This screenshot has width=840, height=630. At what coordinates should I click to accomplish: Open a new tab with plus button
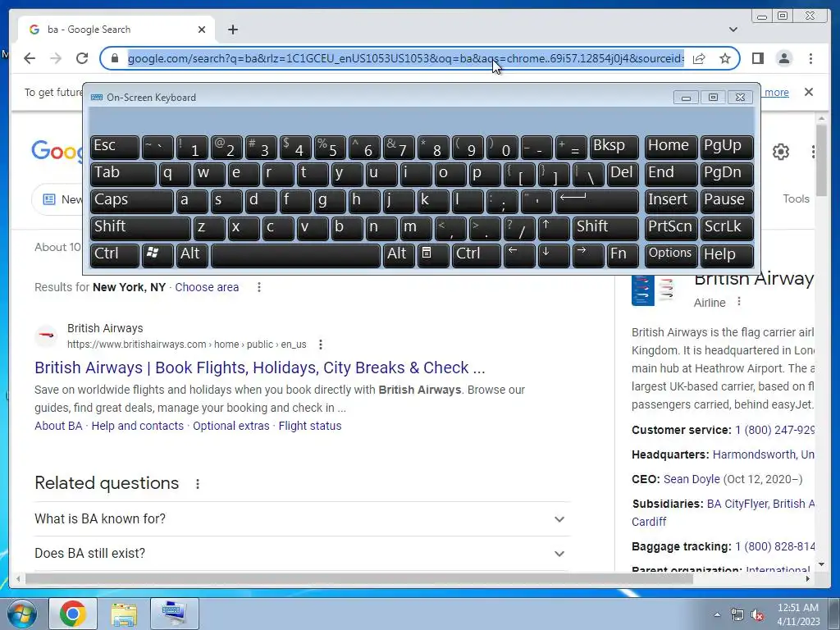232,30
